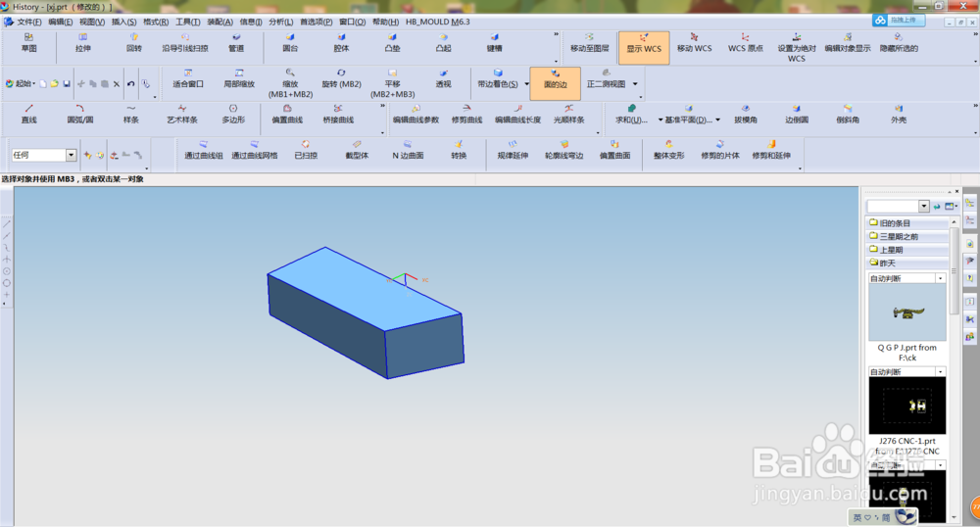Select the 多边形 polygon tool

point(233,115)
